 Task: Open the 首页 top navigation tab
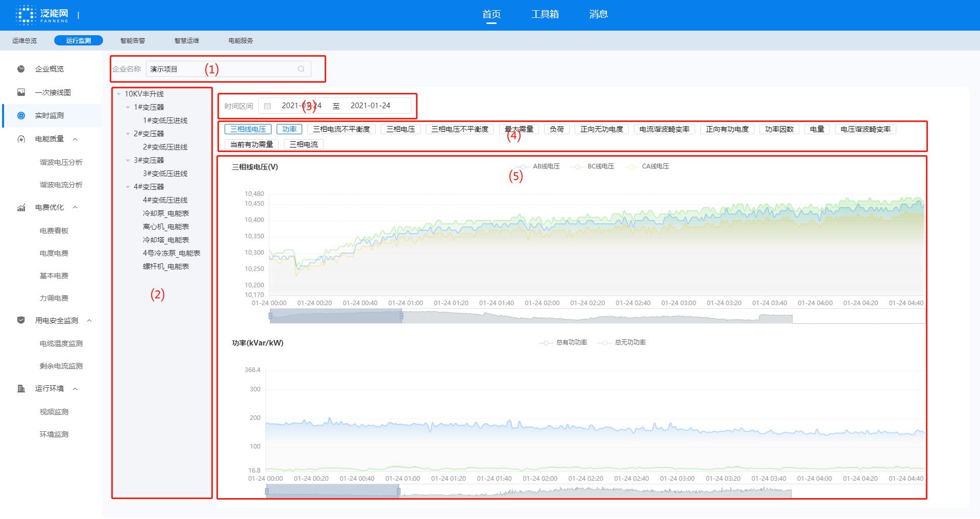click(492, 14)
